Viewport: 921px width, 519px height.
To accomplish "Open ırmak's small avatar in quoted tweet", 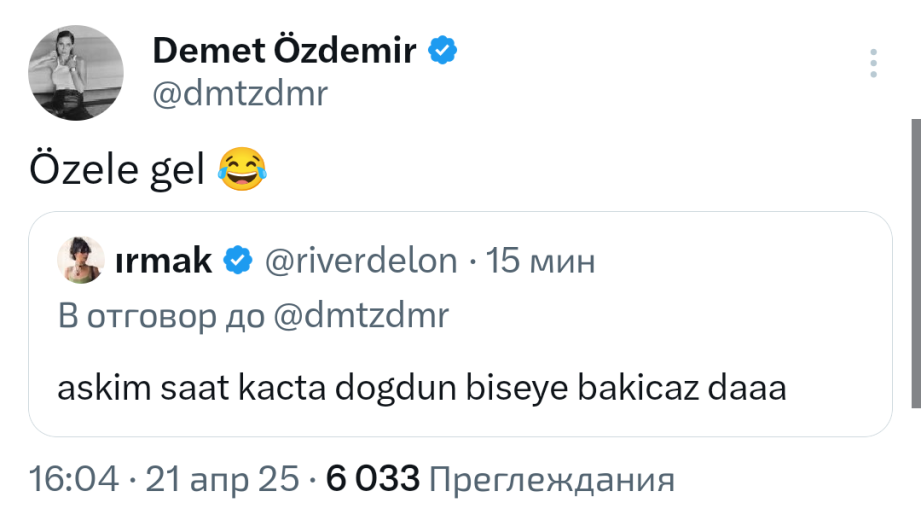I will point(87,261).
